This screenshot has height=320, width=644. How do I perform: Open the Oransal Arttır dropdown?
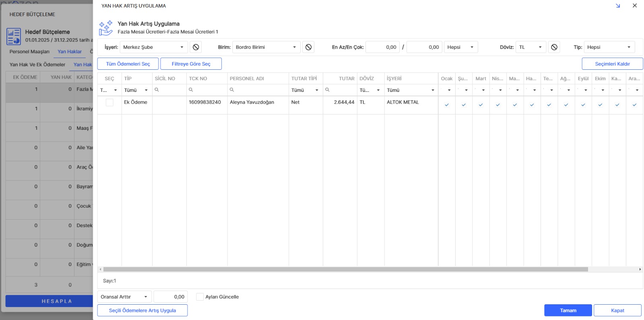tap(124, 297)
